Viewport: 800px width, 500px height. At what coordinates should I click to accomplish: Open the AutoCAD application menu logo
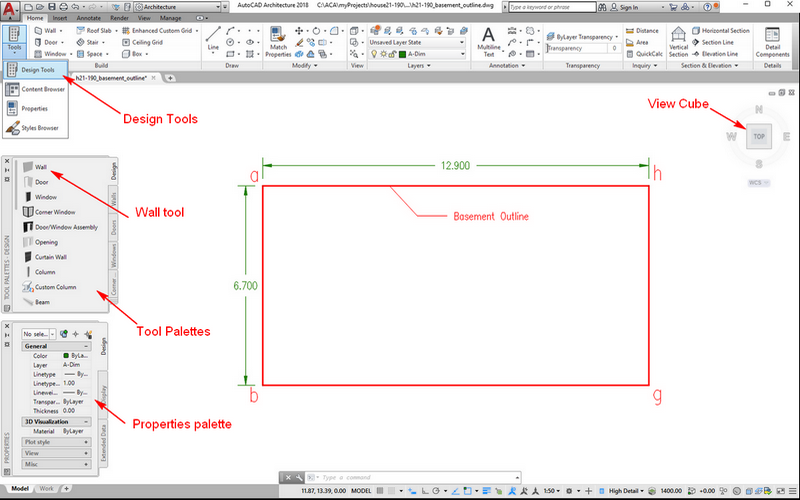point(9,9)
